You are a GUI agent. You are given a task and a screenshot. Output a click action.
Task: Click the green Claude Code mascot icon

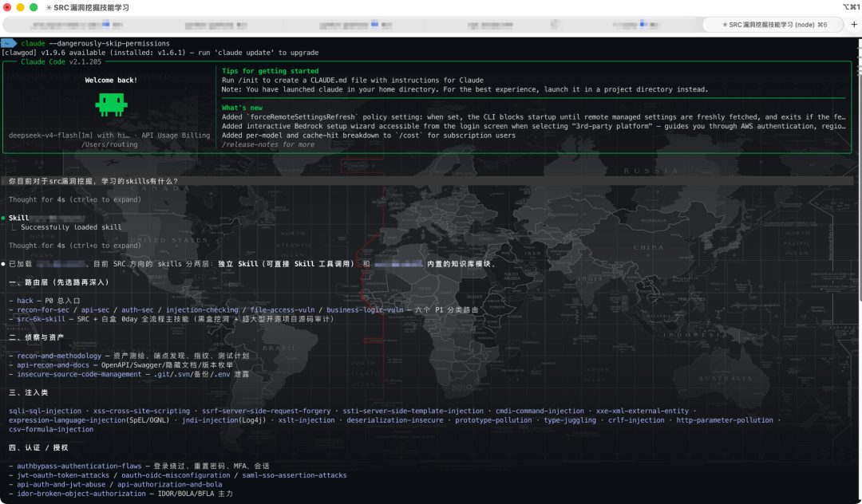(x=111, y=104)
